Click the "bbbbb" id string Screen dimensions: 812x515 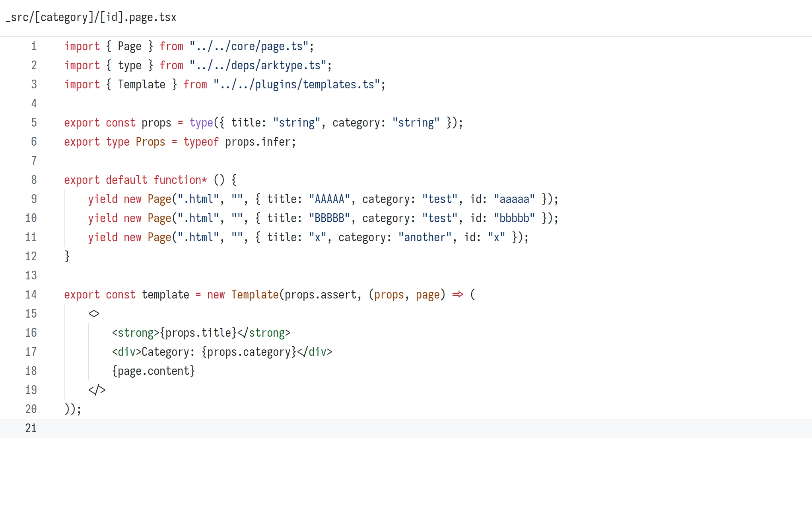click(514, 218)
